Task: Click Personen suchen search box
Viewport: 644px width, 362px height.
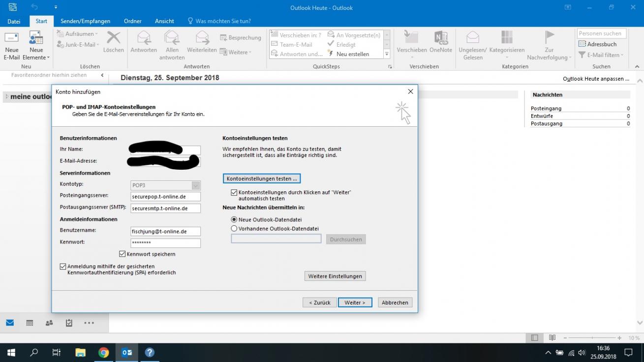Action: coord(601,33)
